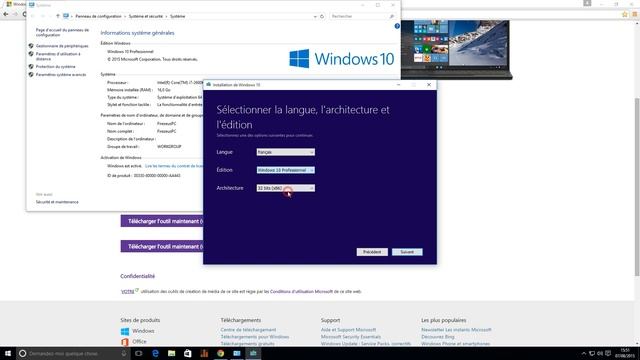Open the Architecture dropdown

pos(285,188)
